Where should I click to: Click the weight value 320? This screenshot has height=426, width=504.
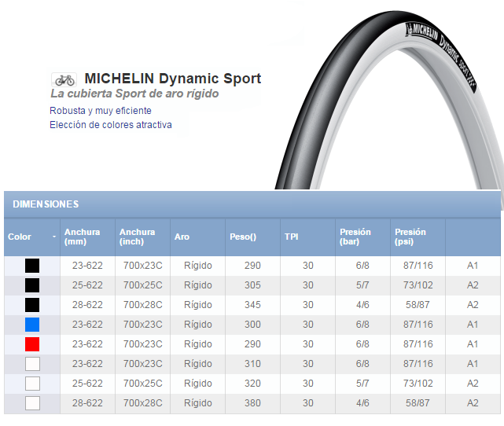[x=252, y=384]
